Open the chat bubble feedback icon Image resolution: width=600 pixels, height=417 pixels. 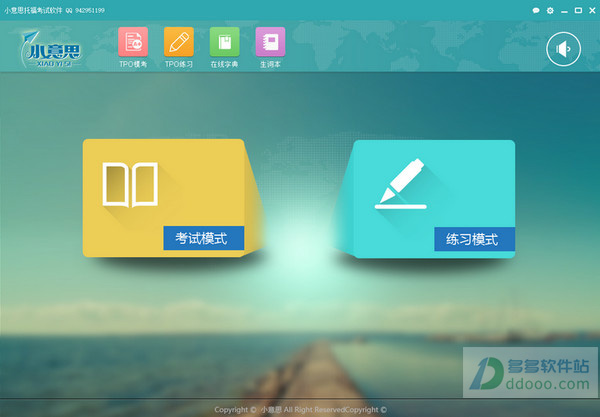pos(536,11)
